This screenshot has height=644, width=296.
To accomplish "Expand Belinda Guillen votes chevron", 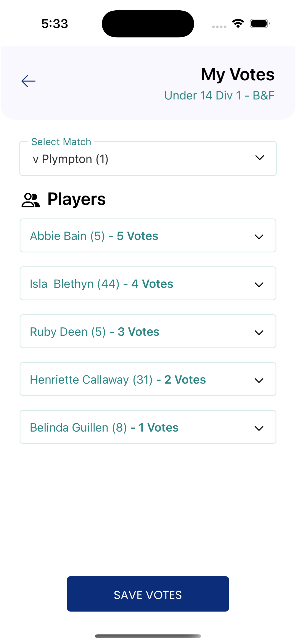I will click(x=259, y=428).
